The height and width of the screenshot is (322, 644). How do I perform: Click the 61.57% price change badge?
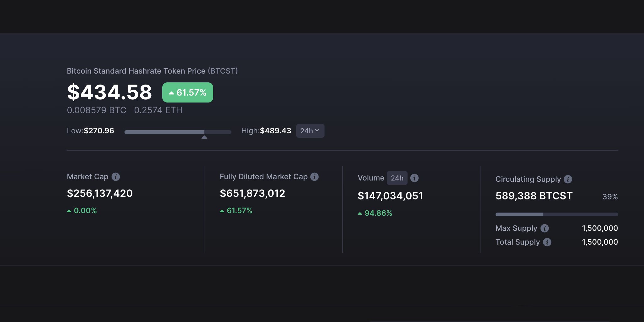click(x=188, y=92)
